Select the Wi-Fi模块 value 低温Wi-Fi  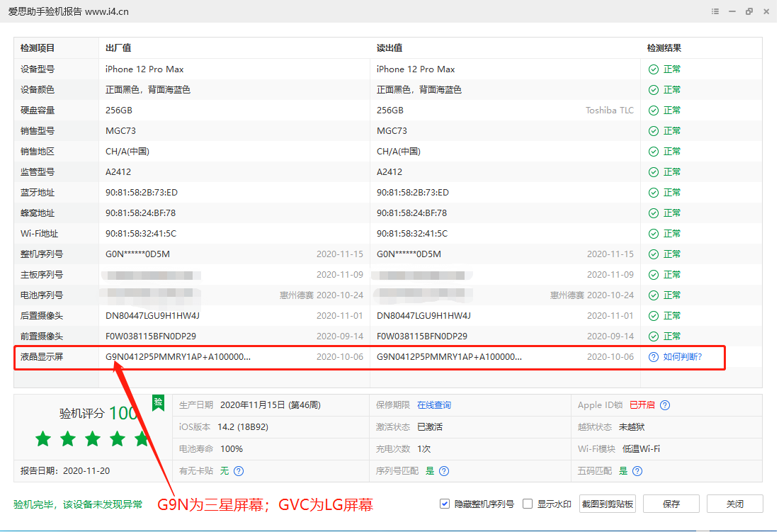point(641,449)
